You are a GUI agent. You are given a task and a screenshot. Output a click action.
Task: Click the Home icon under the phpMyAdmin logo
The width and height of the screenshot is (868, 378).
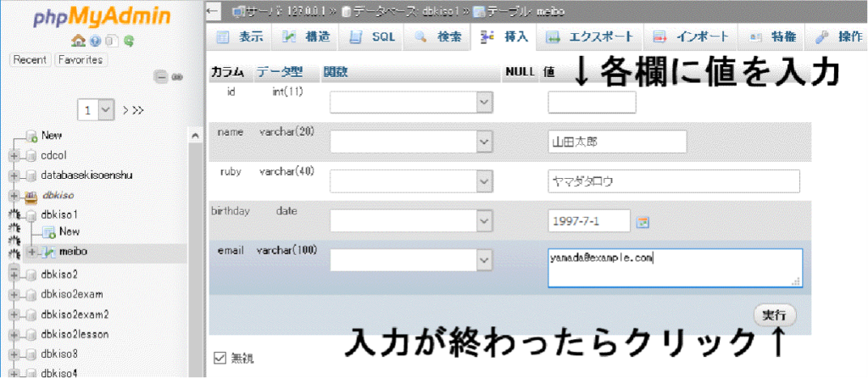(x=78, y=41)
